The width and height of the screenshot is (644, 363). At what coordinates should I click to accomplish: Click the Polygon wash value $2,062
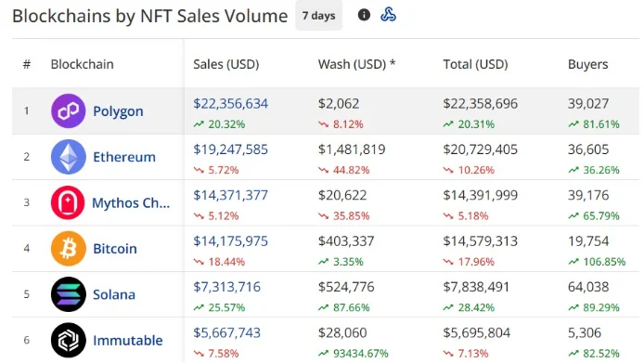[x=339, y=104]
